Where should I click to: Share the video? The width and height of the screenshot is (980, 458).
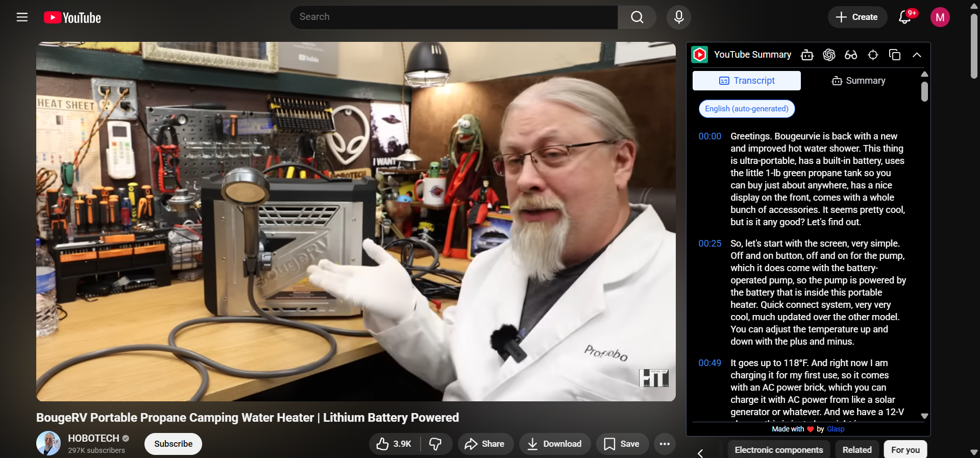[484, 444]
